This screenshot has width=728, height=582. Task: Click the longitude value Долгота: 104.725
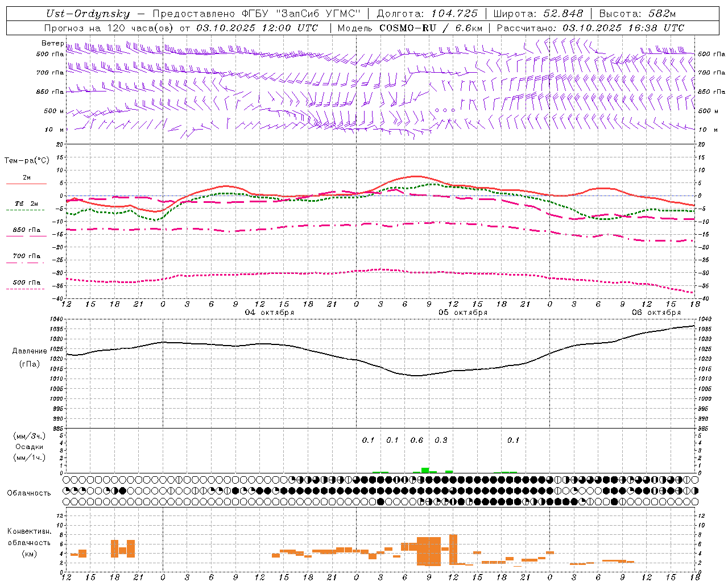click(x=427, y=14)
